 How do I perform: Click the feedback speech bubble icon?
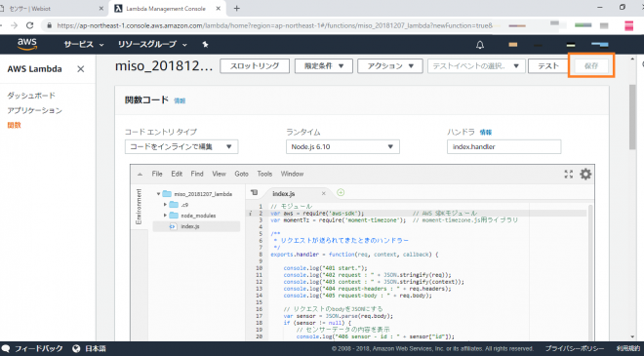[x=5, y=348]
